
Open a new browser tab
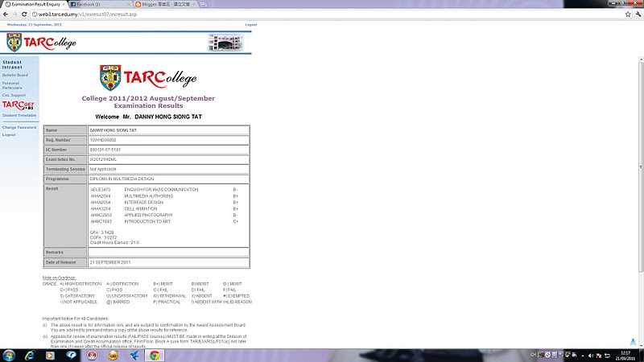click(x=204, y=4)
